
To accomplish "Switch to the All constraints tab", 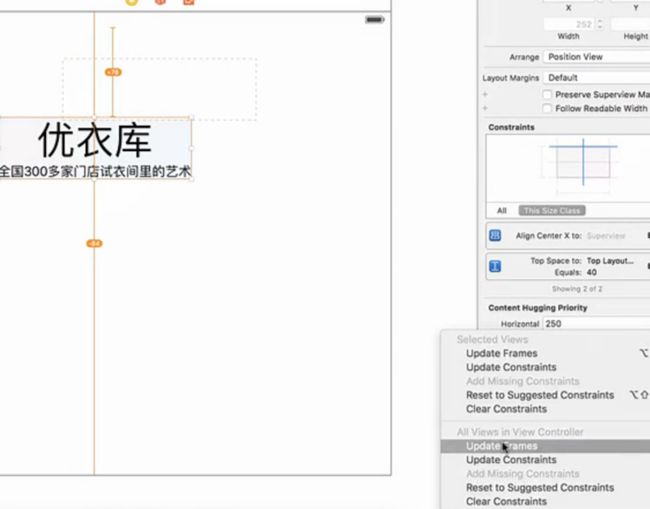I will [502, 211].
